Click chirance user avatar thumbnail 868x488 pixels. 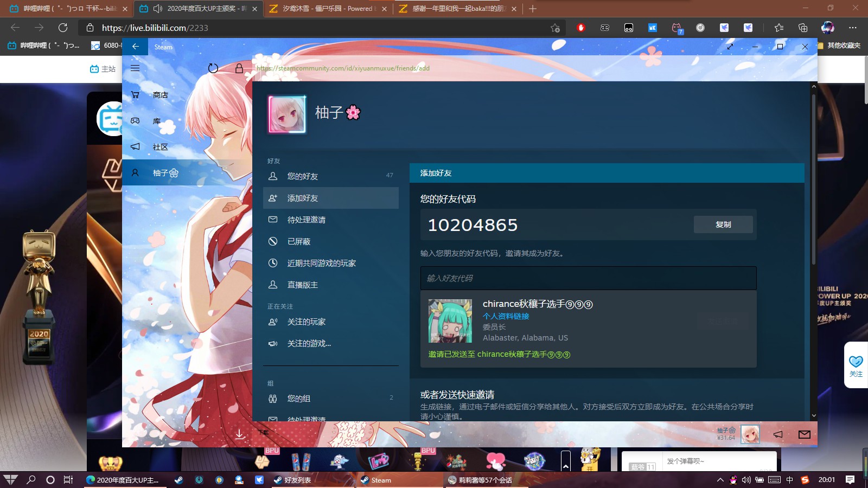pyautogui.click(x=450, y=321)
